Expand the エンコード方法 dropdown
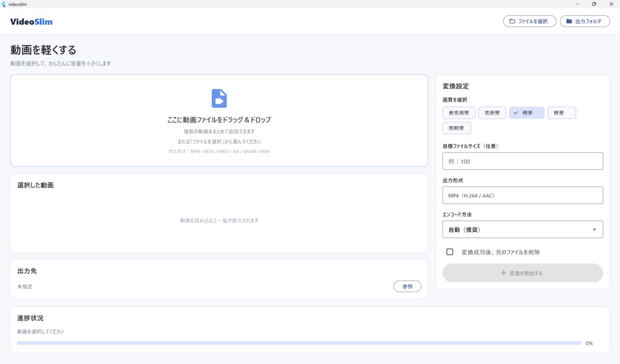This screenshot has height=364, width=620. pyautogui.click(x=523, y=229)
